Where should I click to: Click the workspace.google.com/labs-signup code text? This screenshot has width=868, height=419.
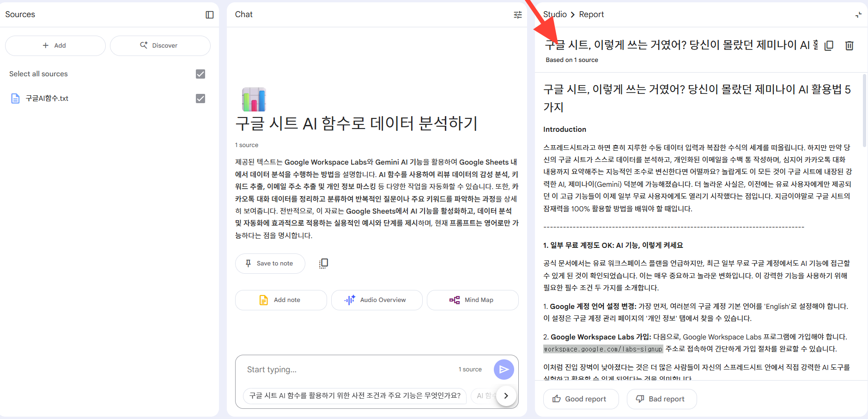[603, 349]
